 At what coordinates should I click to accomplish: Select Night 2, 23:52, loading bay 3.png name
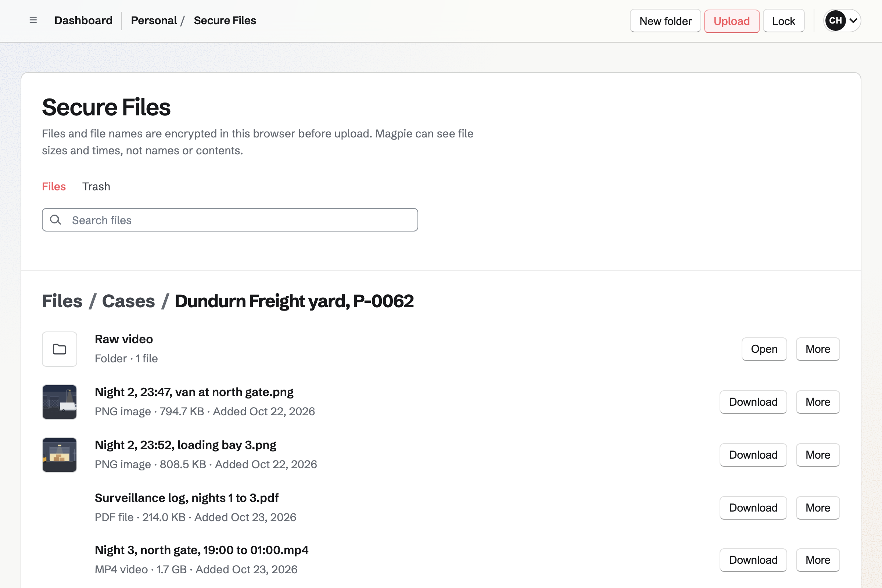[186, 445]
